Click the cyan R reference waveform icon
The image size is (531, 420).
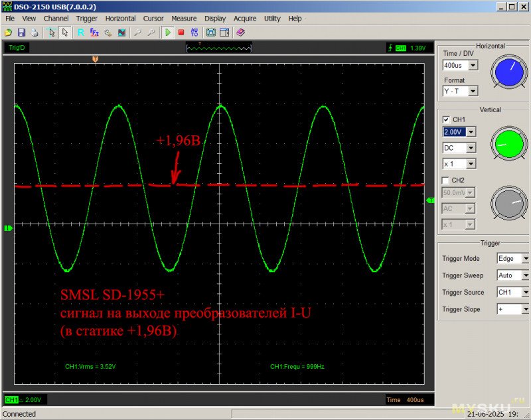tap(80, 32)
